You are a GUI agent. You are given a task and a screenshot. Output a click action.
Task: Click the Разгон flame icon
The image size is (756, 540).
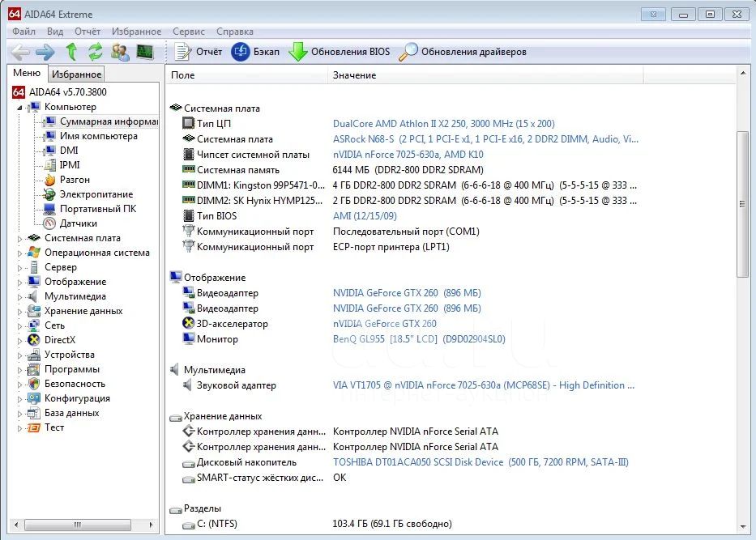pos(49,180)
